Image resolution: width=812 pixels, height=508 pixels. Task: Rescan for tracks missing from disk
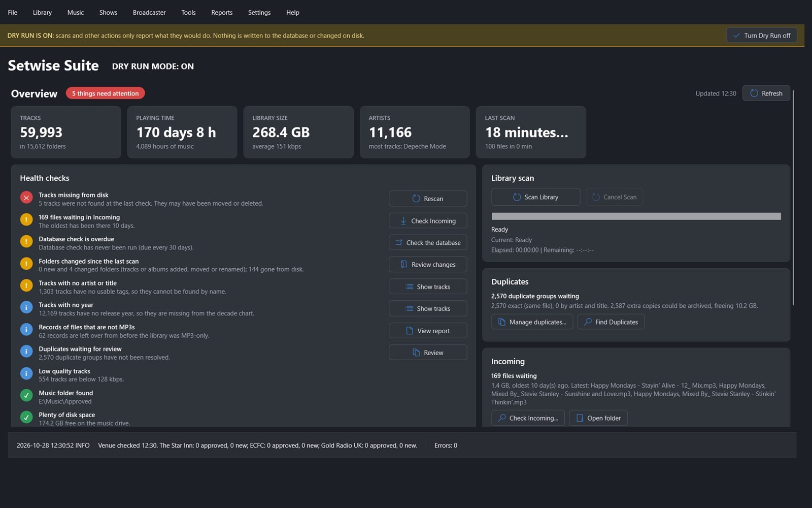(x=428, y=199)
